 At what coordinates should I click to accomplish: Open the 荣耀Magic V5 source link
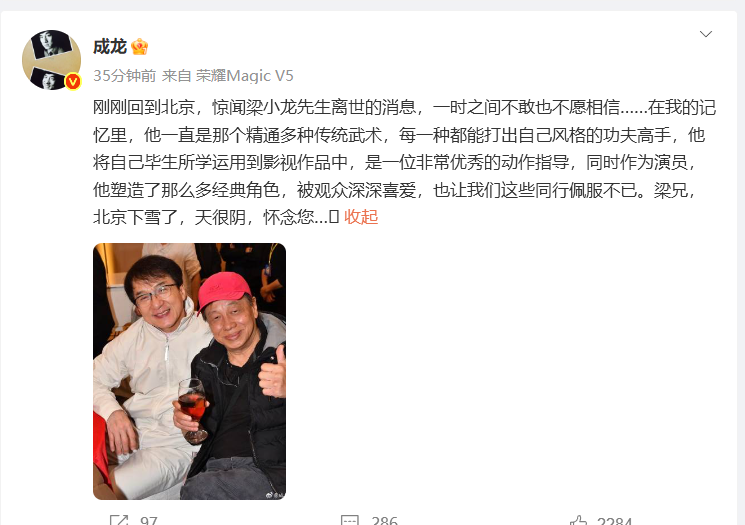click(x=245, y=76)
